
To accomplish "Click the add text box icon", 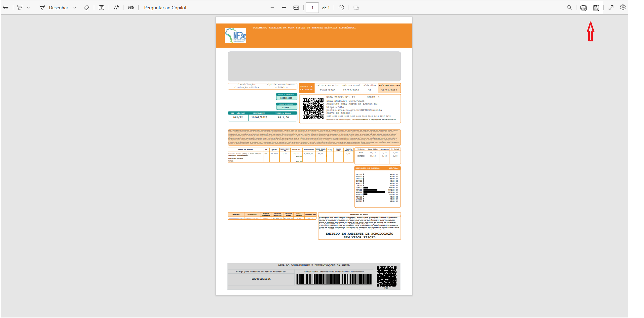I will coord(101,8).
